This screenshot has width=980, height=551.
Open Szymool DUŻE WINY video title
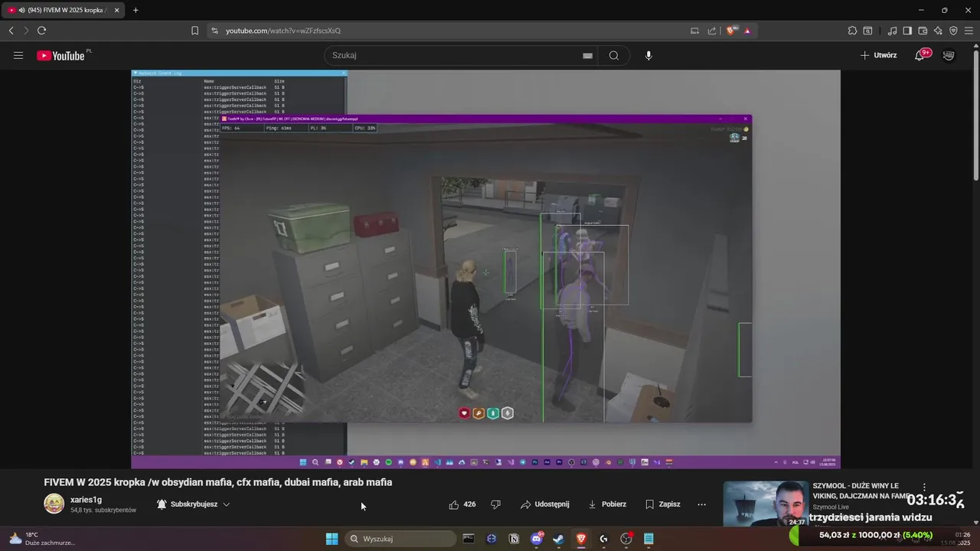pos(861,491)
